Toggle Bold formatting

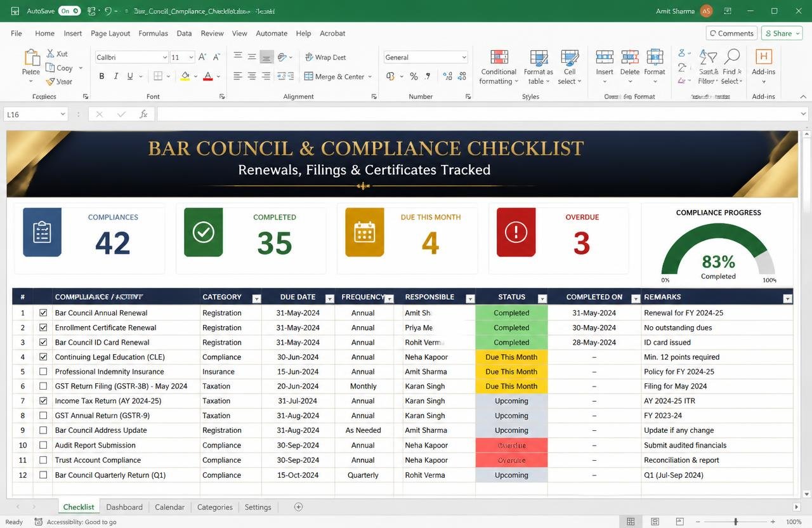(x=101, y=76)
